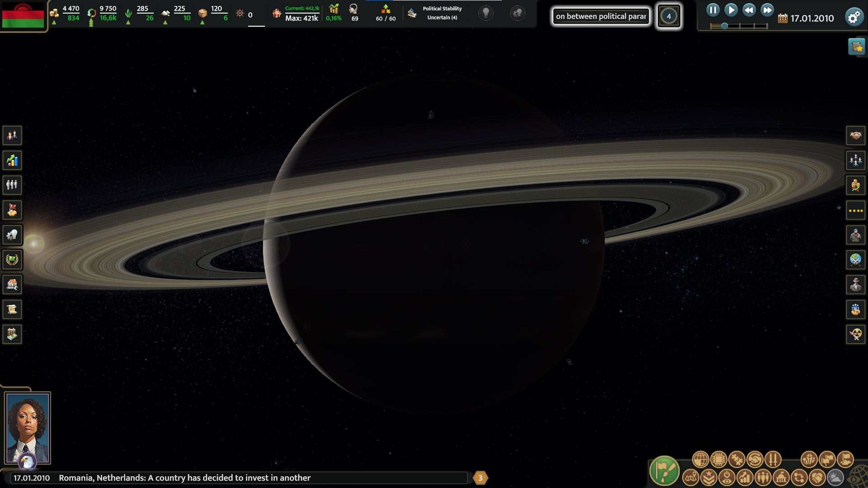Image resolution: width=868 pixels, height=488 pixels.
Task: Open the demographics three-figures panel
Action: pos(12,184)
